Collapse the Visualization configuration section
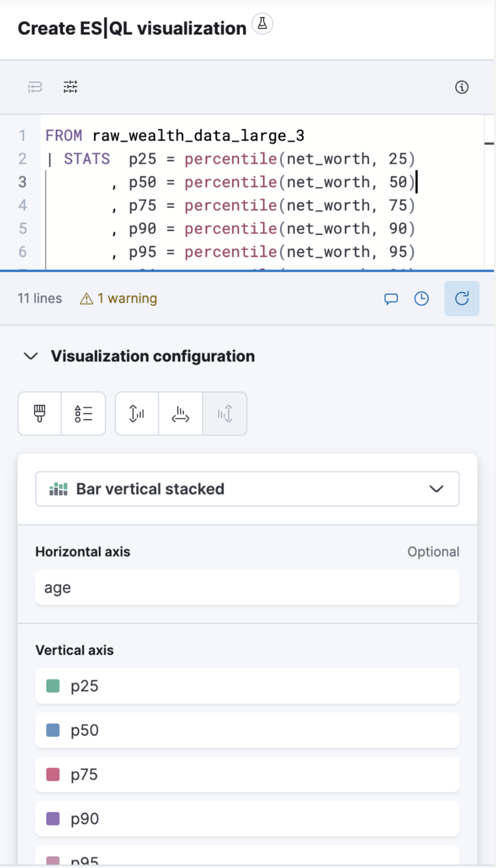Screen dimensions: 496x868 (31, 356)
